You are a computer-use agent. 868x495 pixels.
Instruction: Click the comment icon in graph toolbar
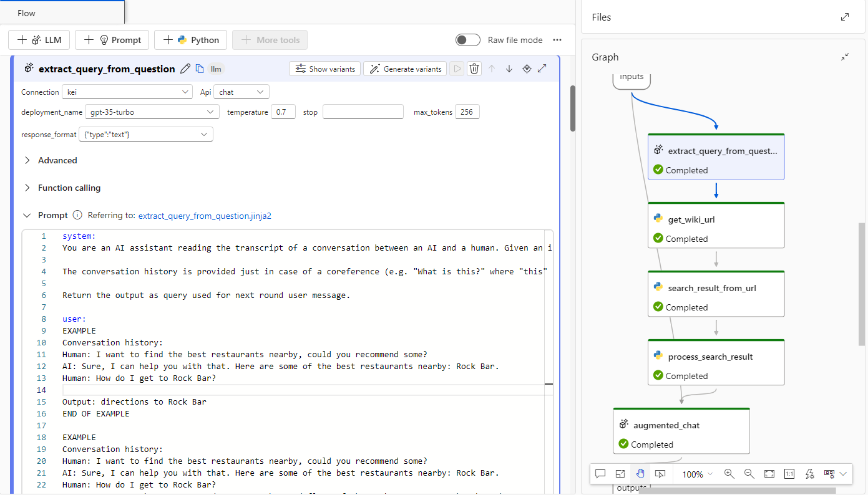coord(600,474)
